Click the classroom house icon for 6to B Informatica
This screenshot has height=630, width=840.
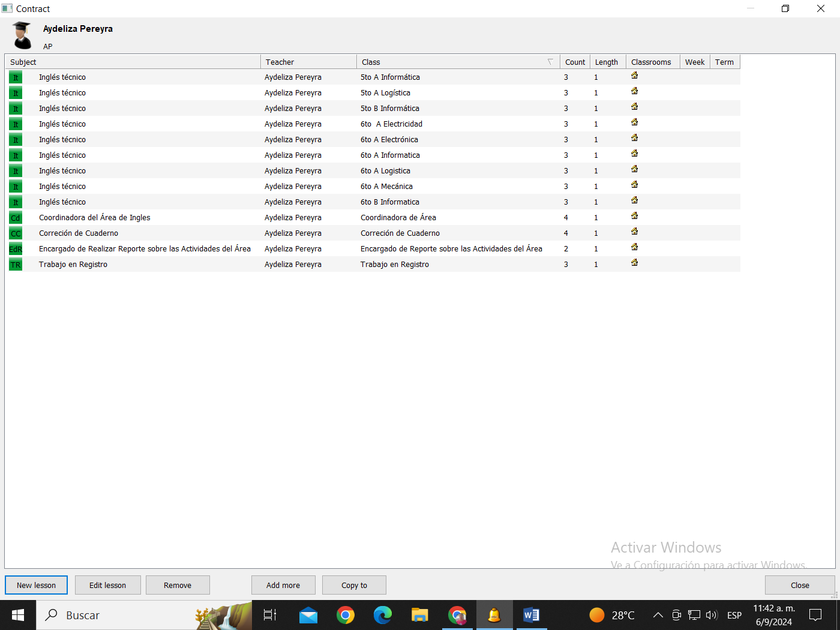tap(634, 200)
